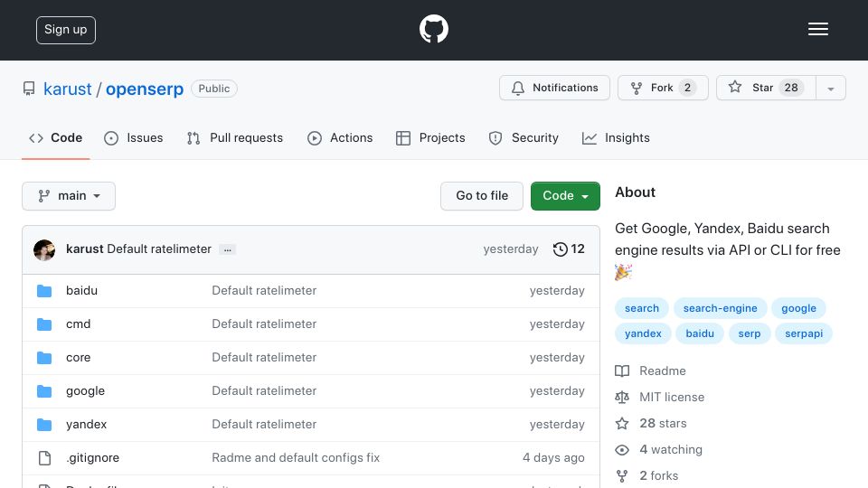Select the 'serpapi' topic tag

[x=803, y=333]
